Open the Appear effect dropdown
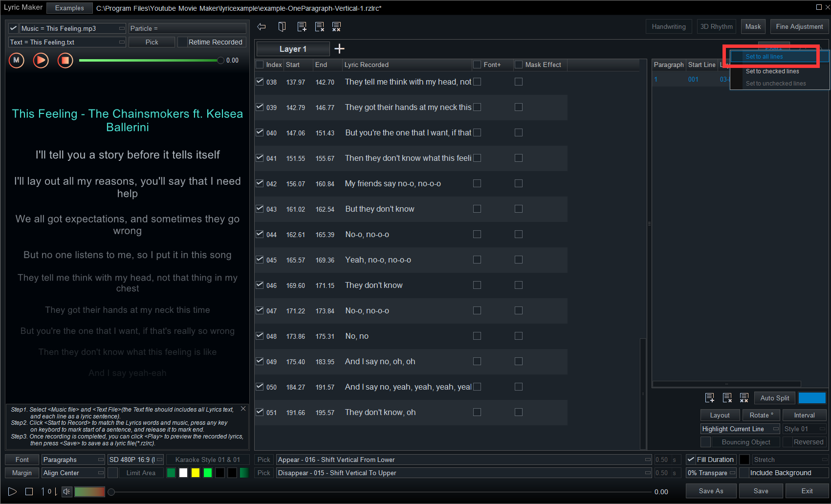 coord(464,460)
